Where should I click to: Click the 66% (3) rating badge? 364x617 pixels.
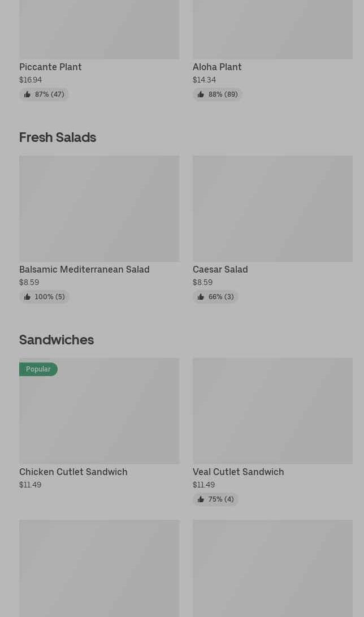[215, 297]
